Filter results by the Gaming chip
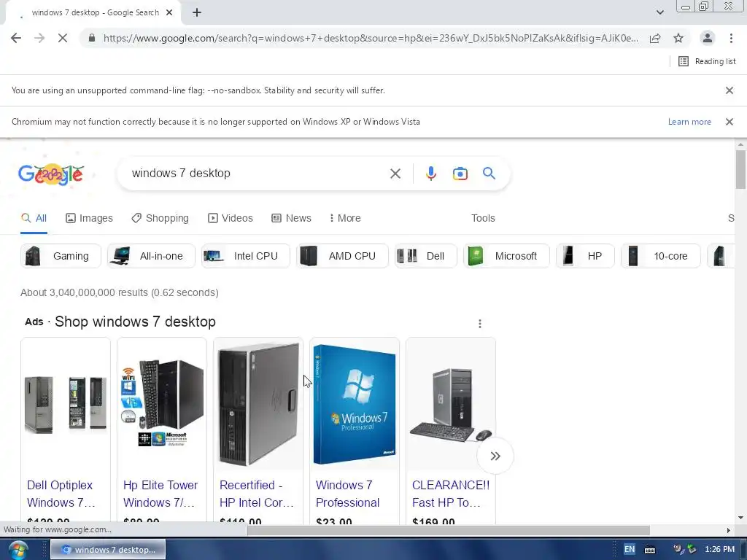 61,256
